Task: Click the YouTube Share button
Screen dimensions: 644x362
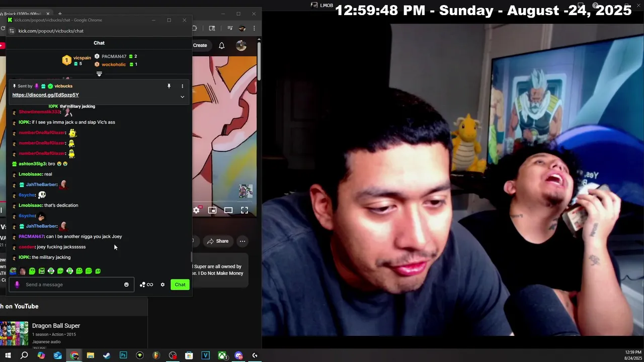Action: (x=217, y=241)
